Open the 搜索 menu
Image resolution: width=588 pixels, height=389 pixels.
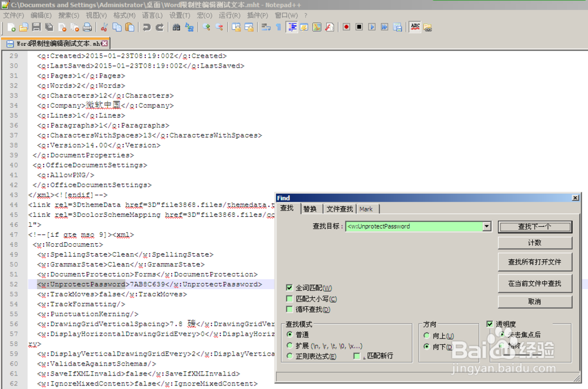point(69,15)
